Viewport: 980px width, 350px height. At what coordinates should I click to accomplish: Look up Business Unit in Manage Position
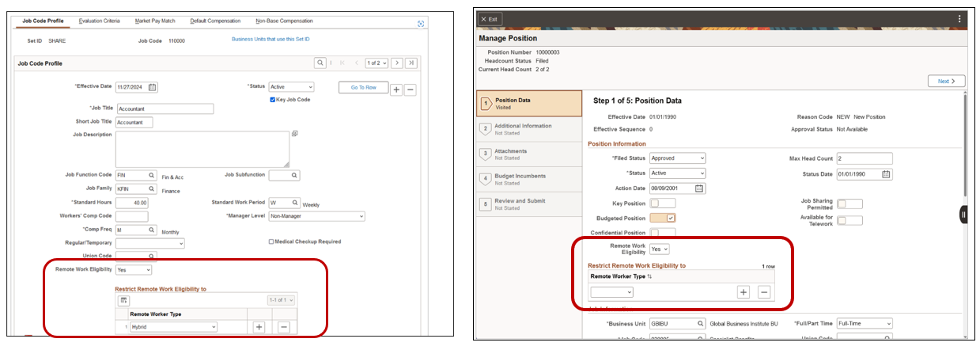[x=701, y=324]
